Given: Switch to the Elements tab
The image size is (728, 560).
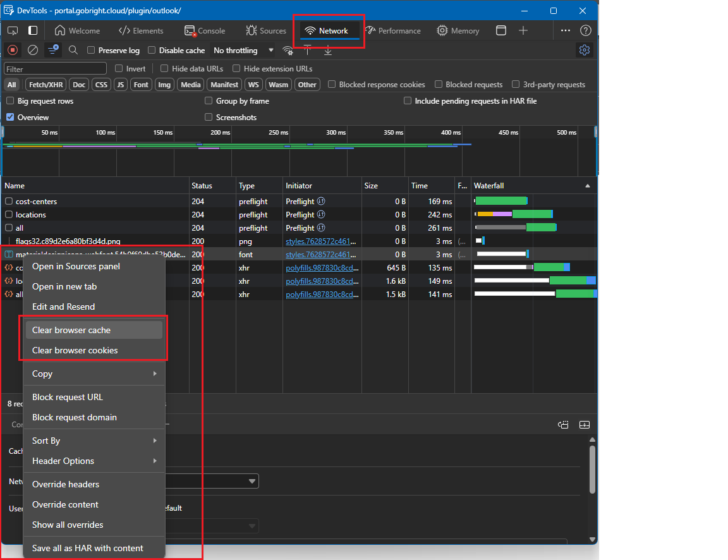Looking at the screenshot, I should 141,30.
